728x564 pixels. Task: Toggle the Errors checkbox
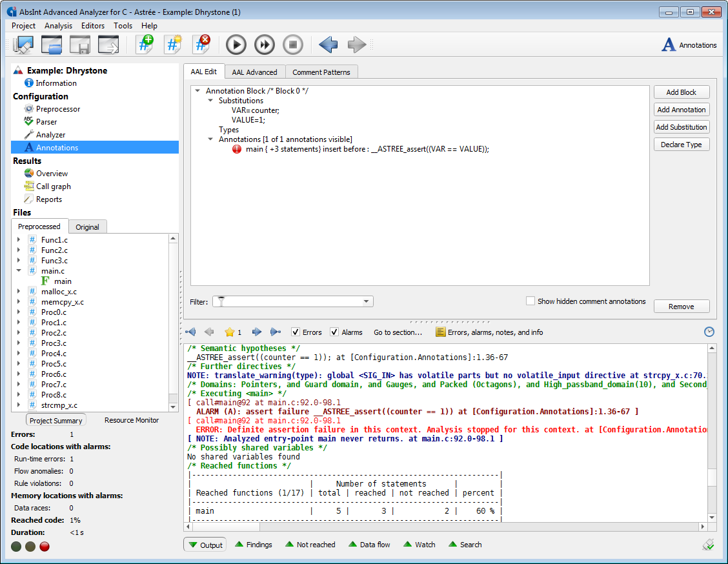[x=296, y=332]
